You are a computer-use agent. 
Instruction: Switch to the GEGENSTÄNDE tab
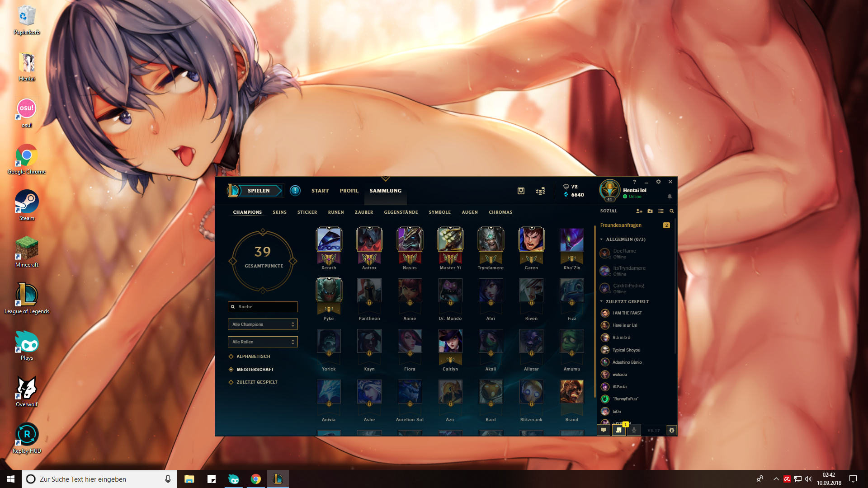[401, 212]
